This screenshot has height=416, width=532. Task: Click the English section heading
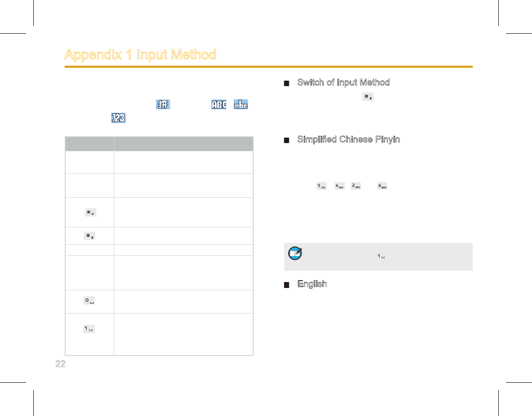click(x=312, y=284)
